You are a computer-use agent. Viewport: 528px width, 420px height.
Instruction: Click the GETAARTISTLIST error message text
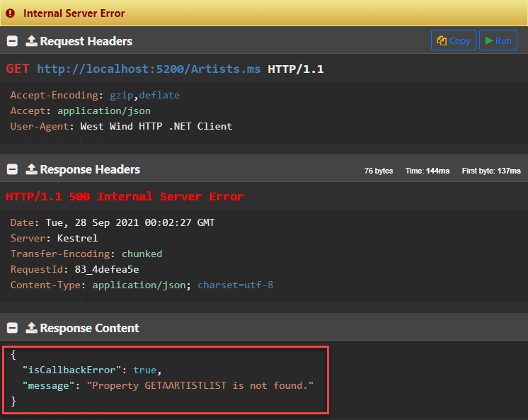point(200,385)
